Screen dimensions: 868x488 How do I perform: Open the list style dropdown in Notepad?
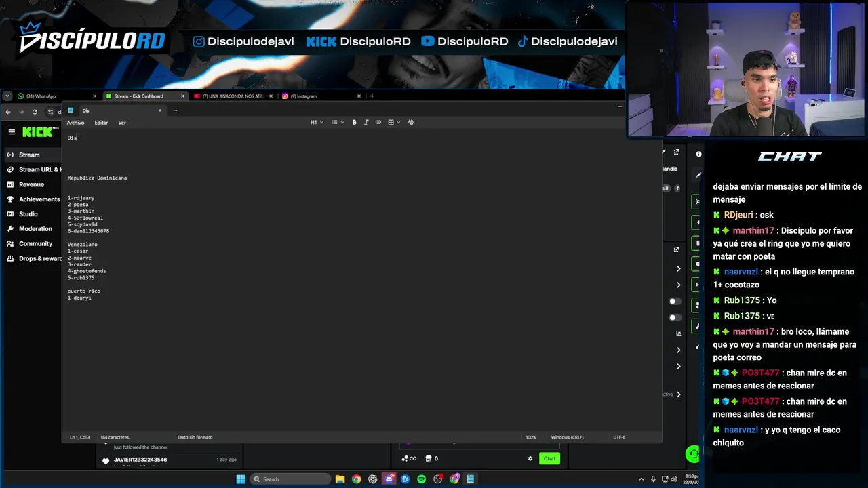click(x=338, y=123)
